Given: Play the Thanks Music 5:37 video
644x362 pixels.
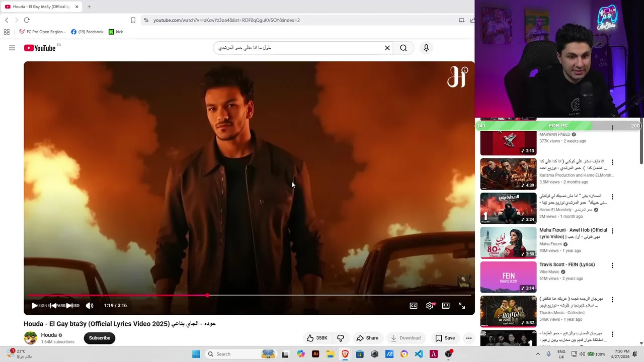Looking at the screenshot, I should pyautogui.click(x=508, y=311).
